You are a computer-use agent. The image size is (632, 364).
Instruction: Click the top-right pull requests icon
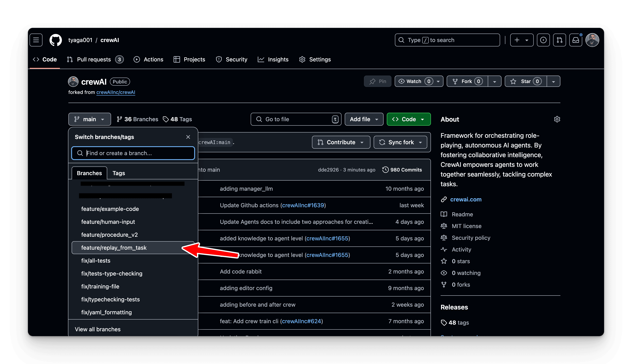[559, 40]
